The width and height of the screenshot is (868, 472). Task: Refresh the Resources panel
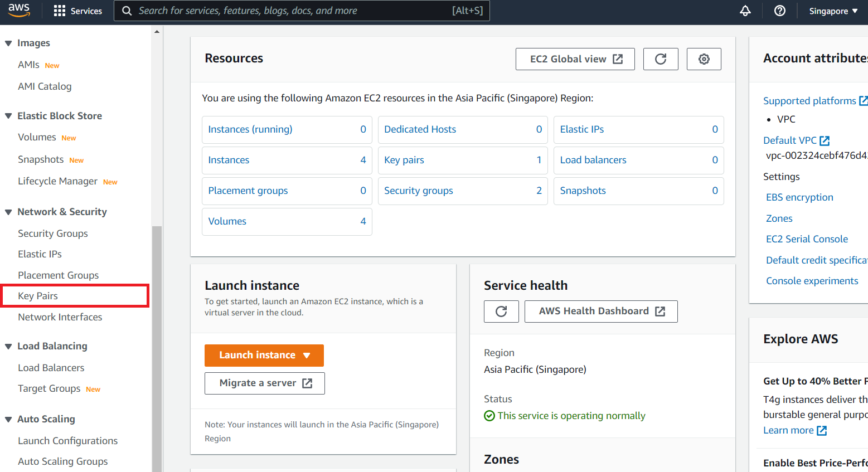pos(661,59)
